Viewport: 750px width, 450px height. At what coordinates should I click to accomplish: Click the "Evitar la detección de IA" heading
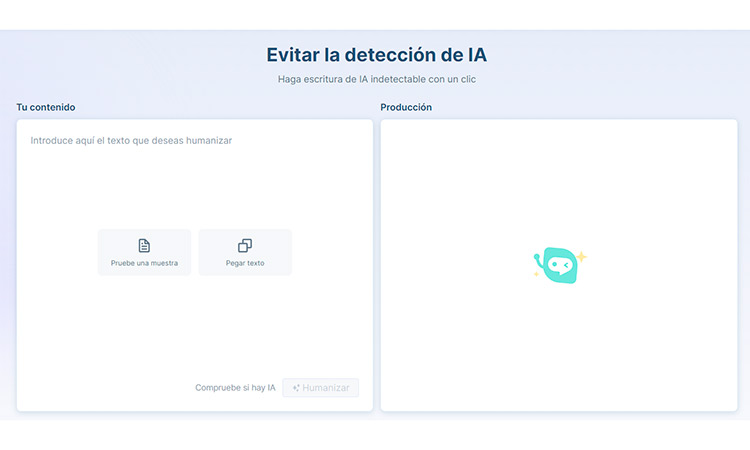pyautogui.click(x=376, y=55)
